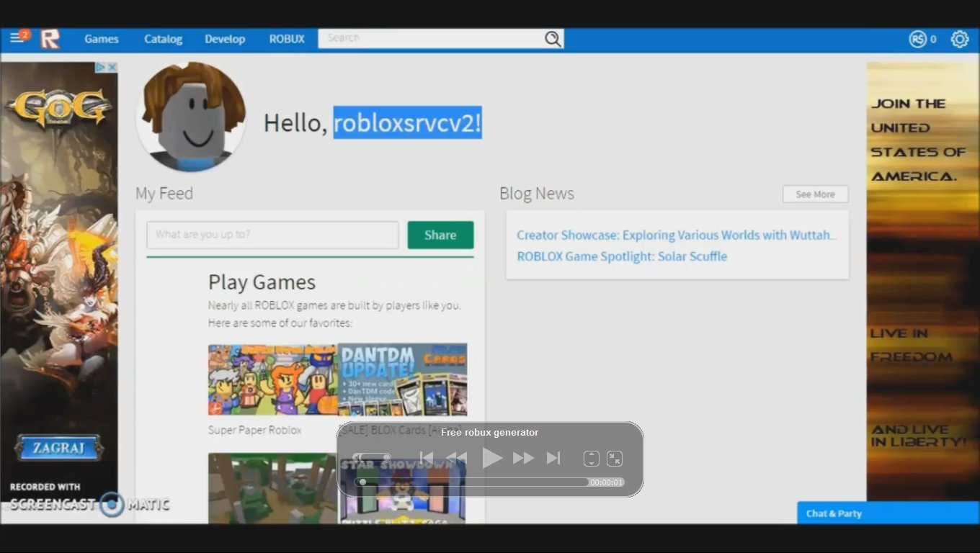980x553 pixels.
Task: Skip to the previous track in the player
Action: pos(427,458)
